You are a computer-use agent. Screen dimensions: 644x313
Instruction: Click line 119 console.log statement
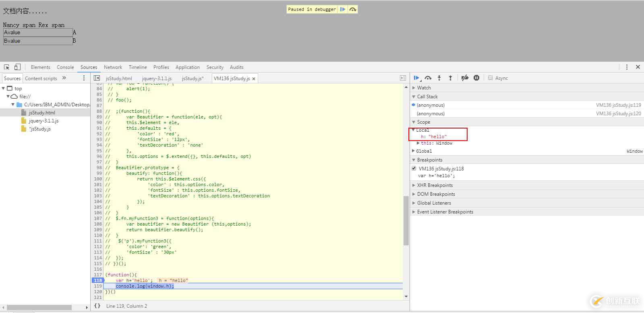(145, 286)
